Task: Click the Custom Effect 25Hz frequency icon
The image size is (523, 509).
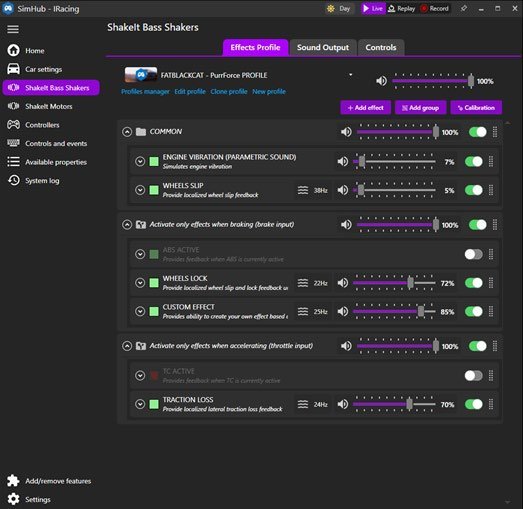Action: pos(303,312)
